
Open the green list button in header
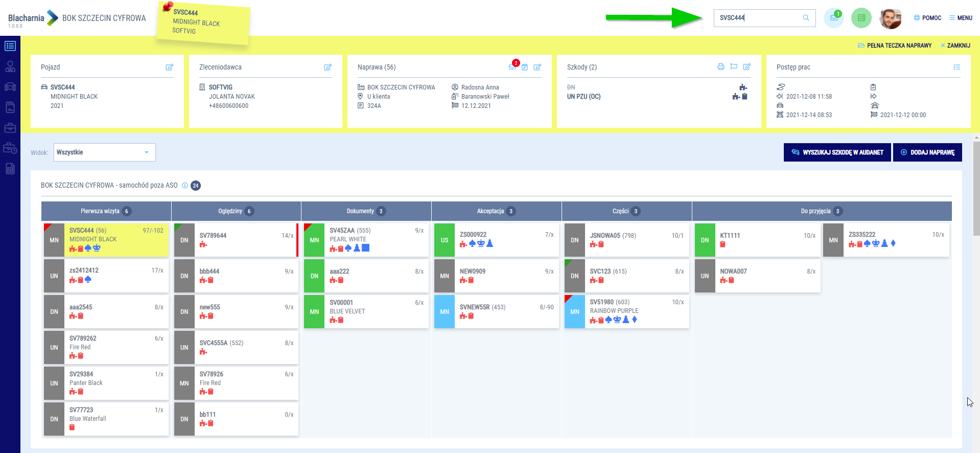[x=861, y=18]
